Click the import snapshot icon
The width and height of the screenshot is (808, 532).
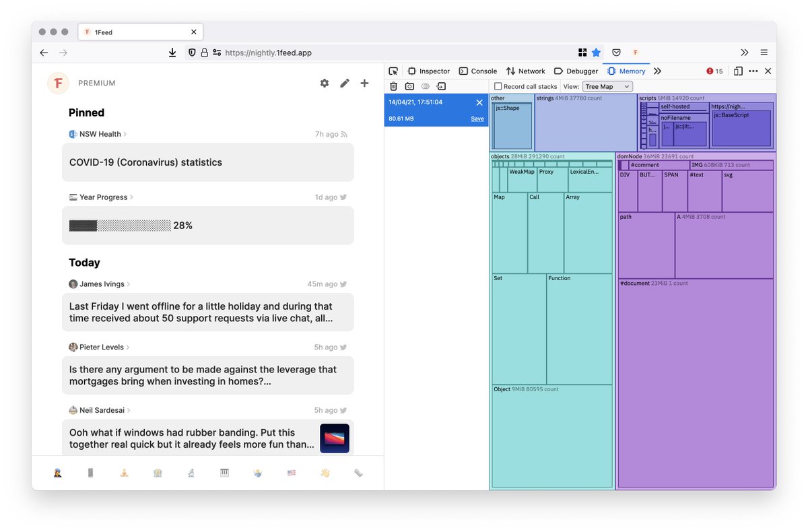click(x=441, y=86)
